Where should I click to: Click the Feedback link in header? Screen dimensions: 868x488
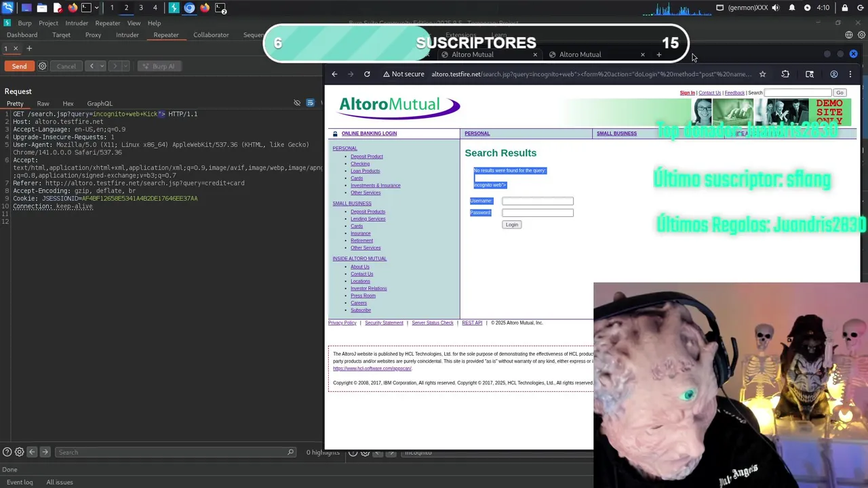click(x=734, y=93)
